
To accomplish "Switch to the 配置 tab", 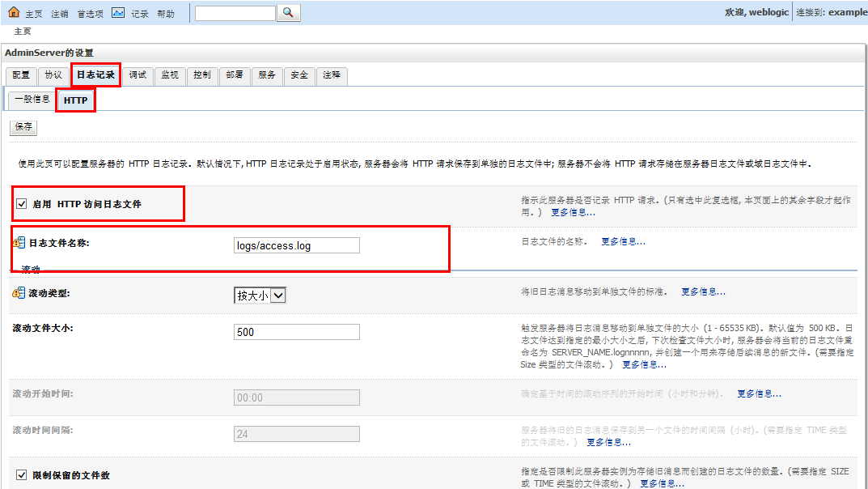I will tap(20, 75).
